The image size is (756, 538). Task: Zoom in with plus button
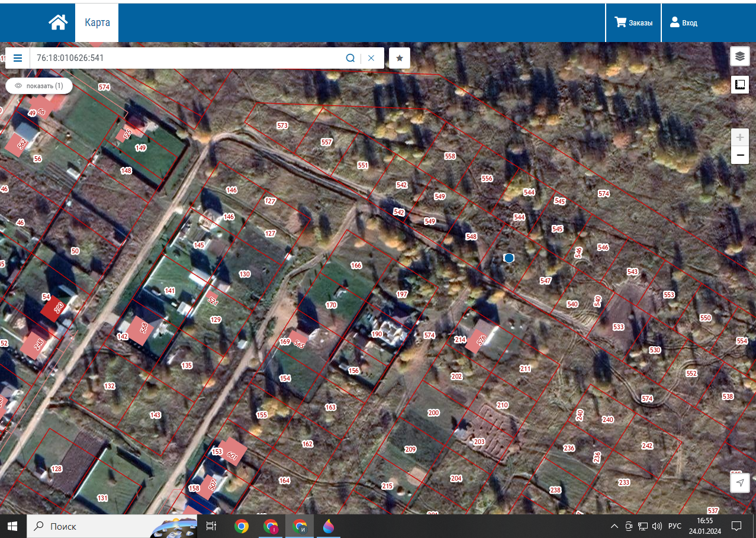click(x=739, y=137)
